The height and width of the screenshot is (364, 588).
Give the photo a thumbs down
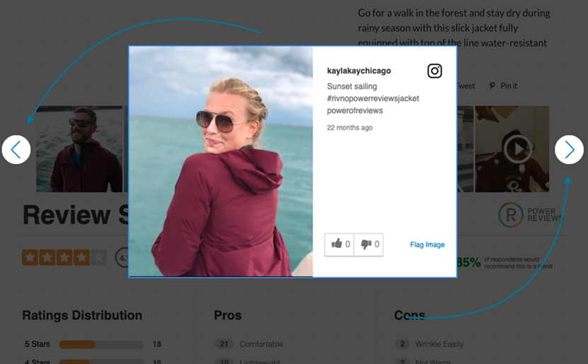pyautogui.click(x=369, y=245)
